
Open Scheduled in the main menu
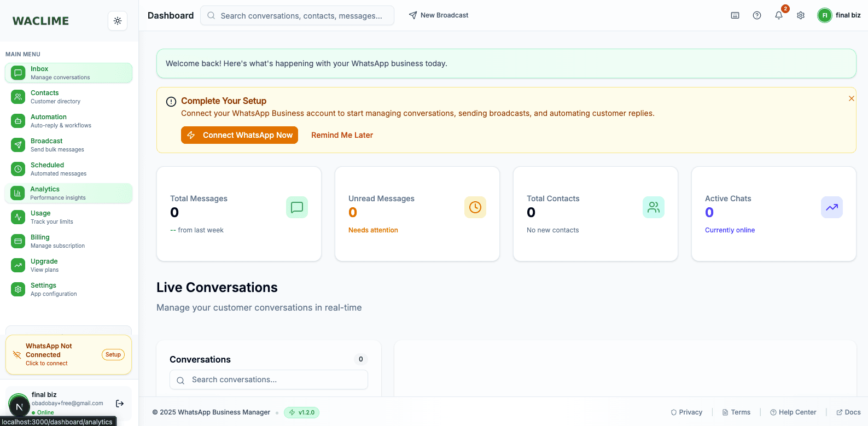pyautogui.click(x=68, y=169)
